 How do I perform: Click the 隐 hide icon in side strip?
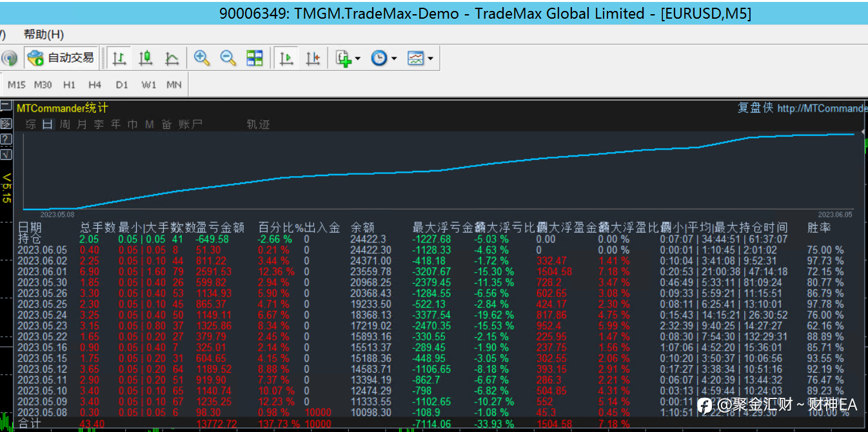6,123
